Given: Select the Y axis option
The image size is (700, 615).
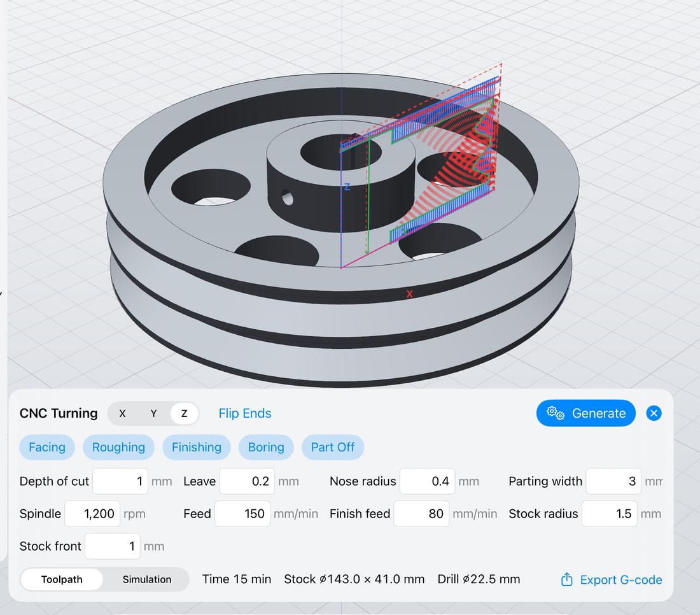Looking at the screenshot, I should [x=153, y=414].
